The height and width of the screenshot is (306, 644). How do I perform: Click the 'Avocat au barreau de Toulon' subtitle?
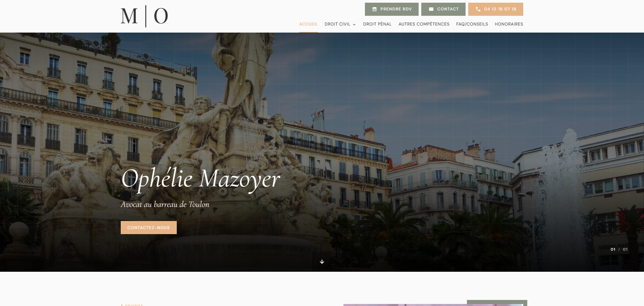tap(165, 205)
